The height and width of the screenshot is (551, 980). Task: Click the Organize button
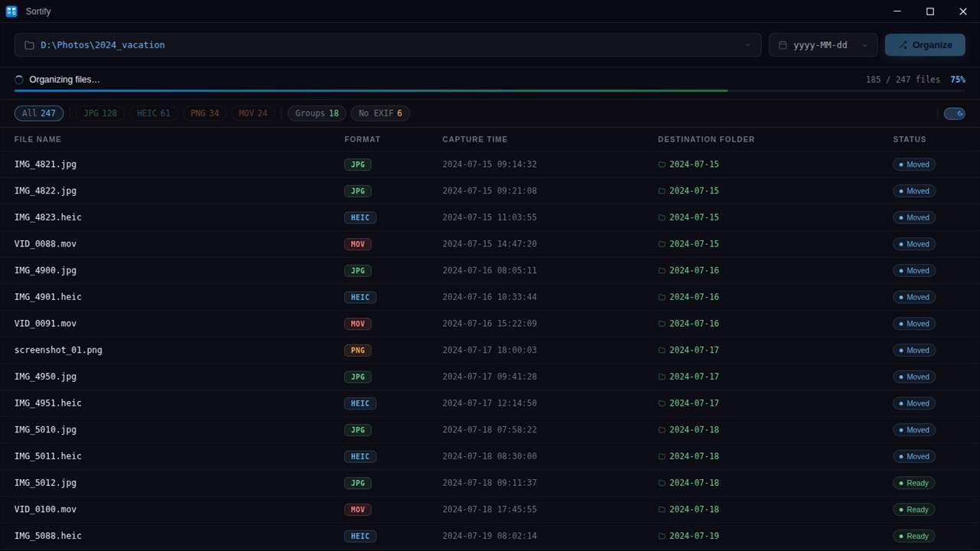[x=925, y=45]
